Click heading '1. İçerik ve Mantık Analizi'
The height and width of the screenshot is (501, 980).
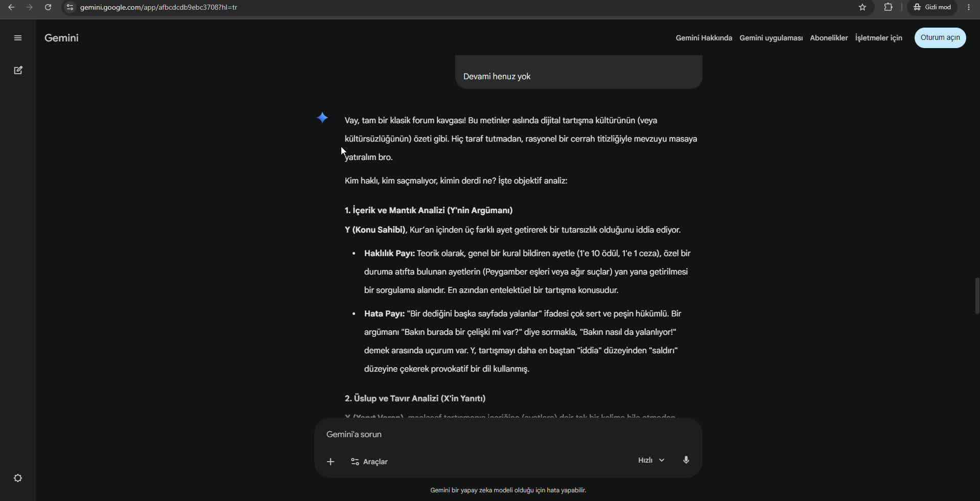point(429,210)
